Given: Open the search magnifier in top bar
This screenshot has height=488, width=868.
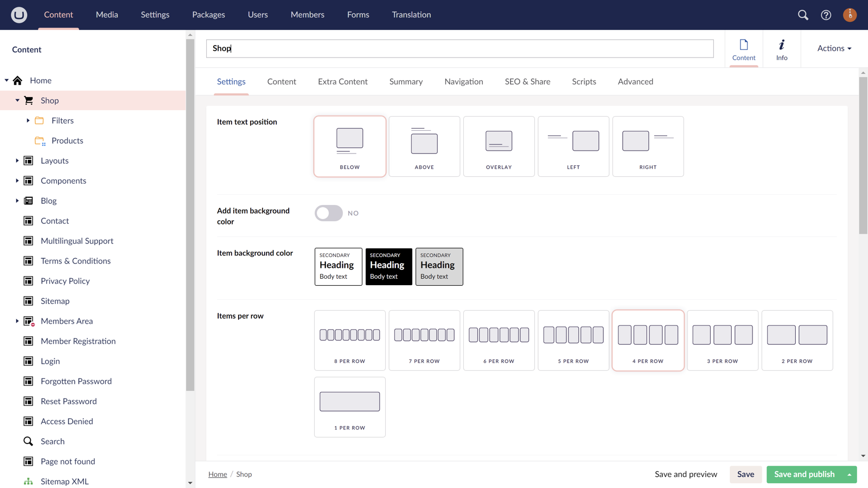Looking at the screenshot, I should [x=803, y=15].
